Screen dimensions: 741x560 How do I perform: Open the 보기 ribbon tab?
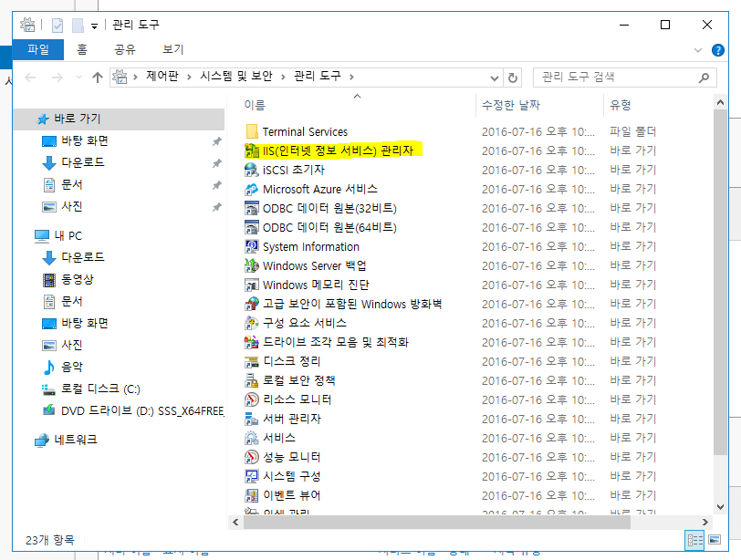click(x=173, y=49)
